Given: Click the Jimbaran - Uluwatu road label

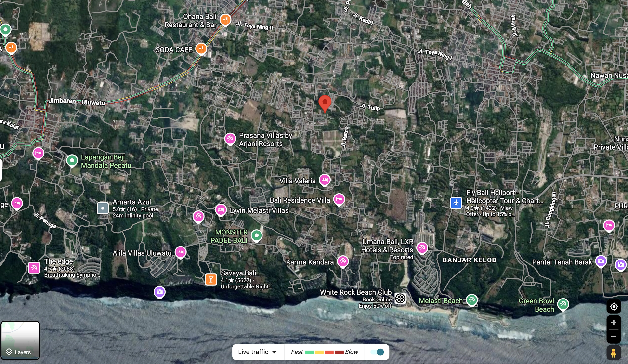Looking at the screenshot, I should (x=77, y=101).
